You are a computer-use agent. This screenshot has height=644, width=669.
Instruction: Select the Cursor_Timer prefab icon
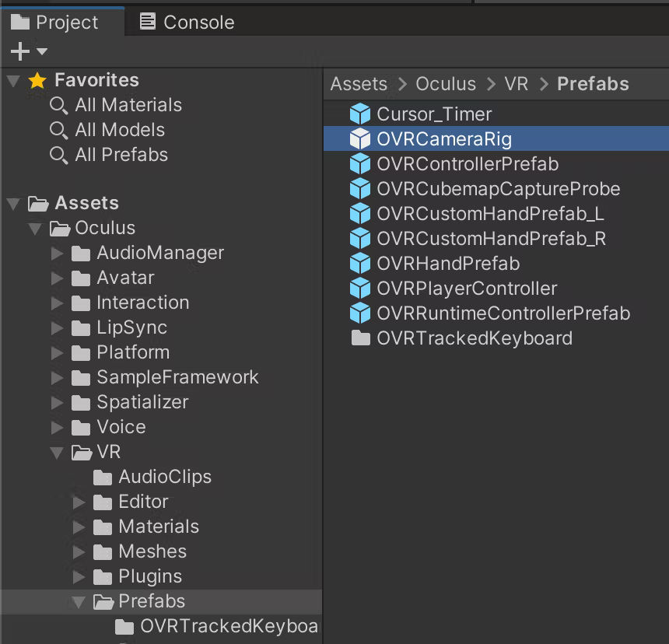[x=360, y=114]
